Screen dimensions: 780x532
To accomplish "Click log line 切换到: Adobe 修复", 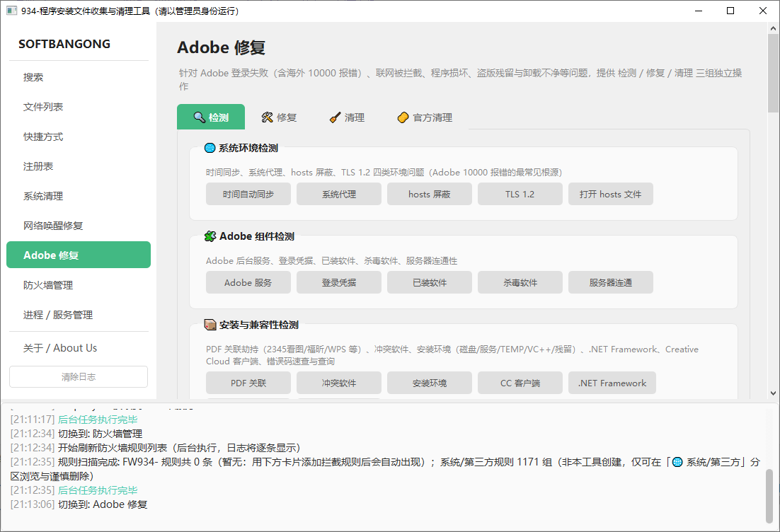I will 79,504.
